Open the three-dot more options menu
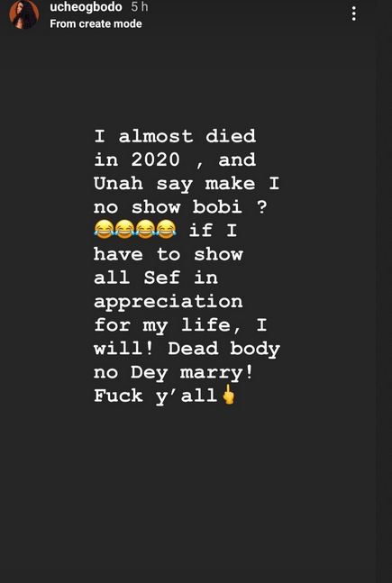 (353, 14)
